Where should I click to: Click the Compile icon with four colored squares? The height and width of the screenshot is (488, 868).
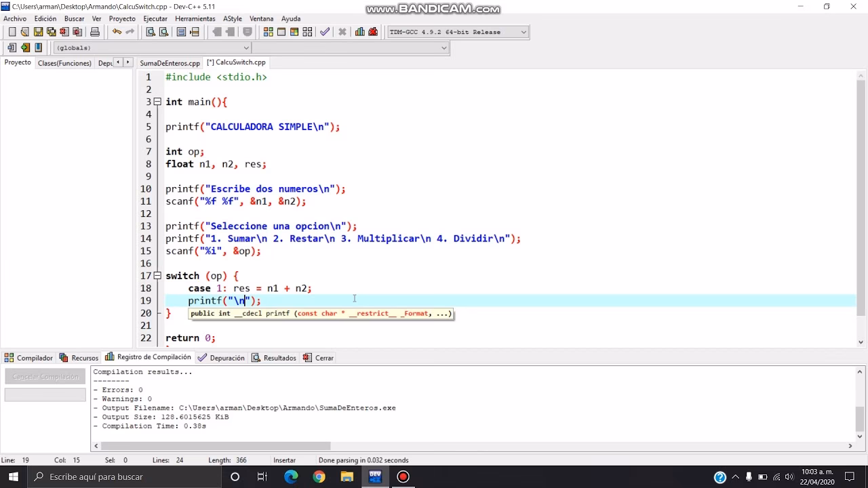[269, 32]
